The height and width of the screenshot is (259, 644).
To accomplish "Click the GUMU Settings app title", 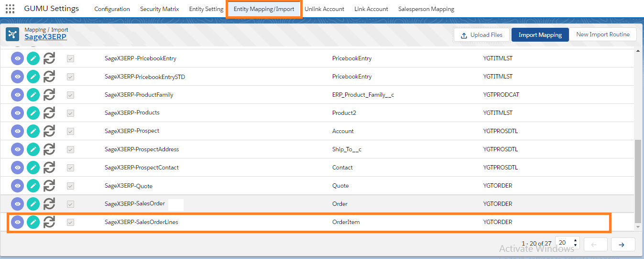I will [51, 9].
